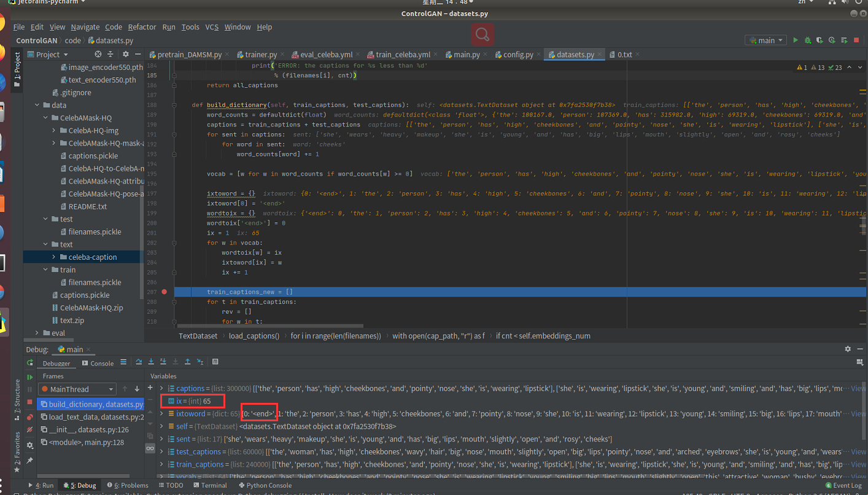Click View of the captions variable
Image resolution: width=868 pixels, height=495 pixels.
(x=858, y=388)
